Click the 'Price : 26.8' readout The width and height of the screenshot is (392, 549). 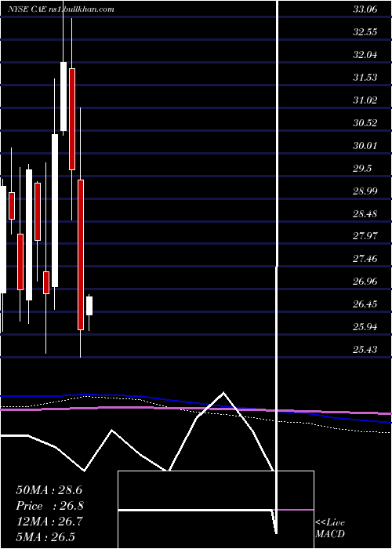tap(49, 506)
